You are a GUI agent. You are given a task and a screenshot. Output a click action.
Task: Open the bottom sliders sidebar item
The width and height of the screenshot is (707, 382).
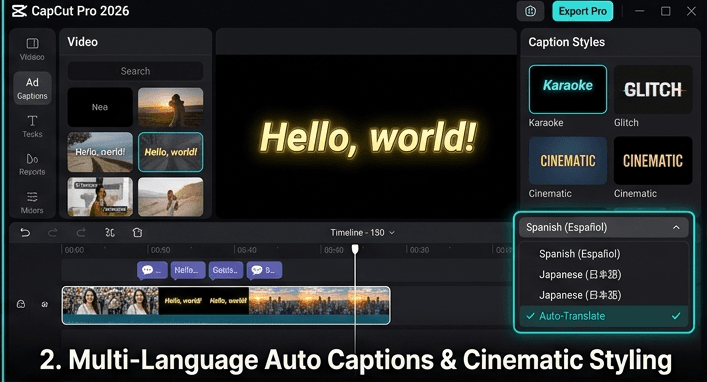pos(32,203)
